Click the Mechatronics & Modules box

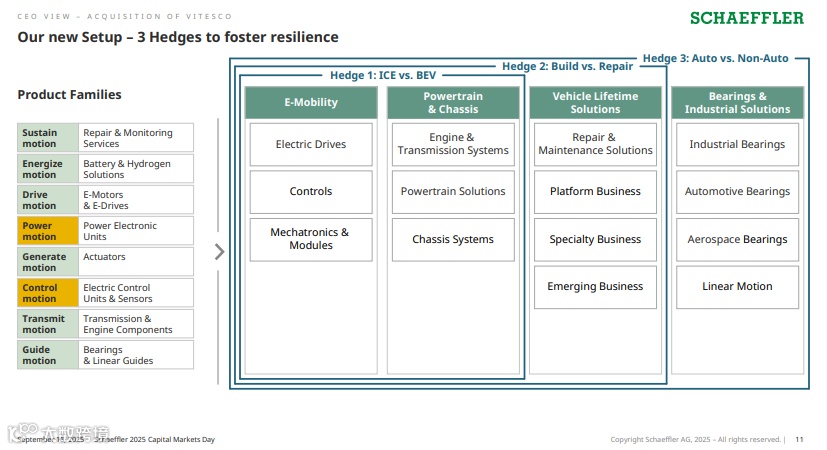311,239
